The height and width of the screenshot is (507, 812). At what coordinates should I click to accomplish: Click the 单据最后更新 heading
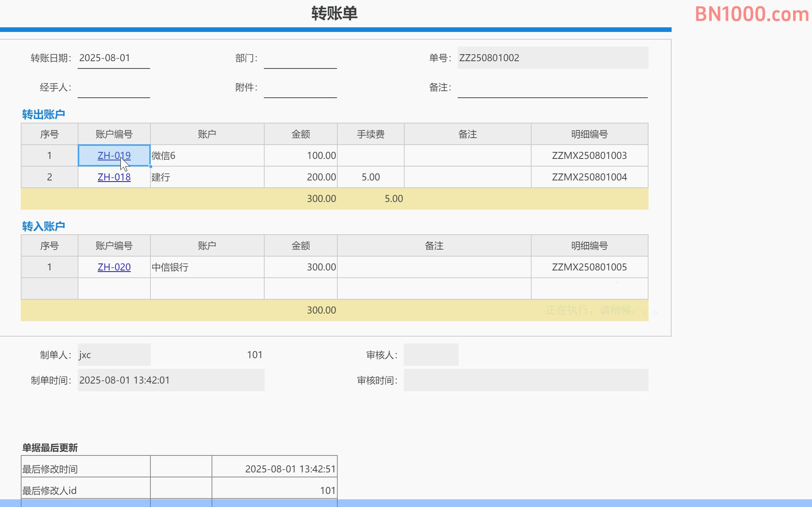tap(50, 448)
